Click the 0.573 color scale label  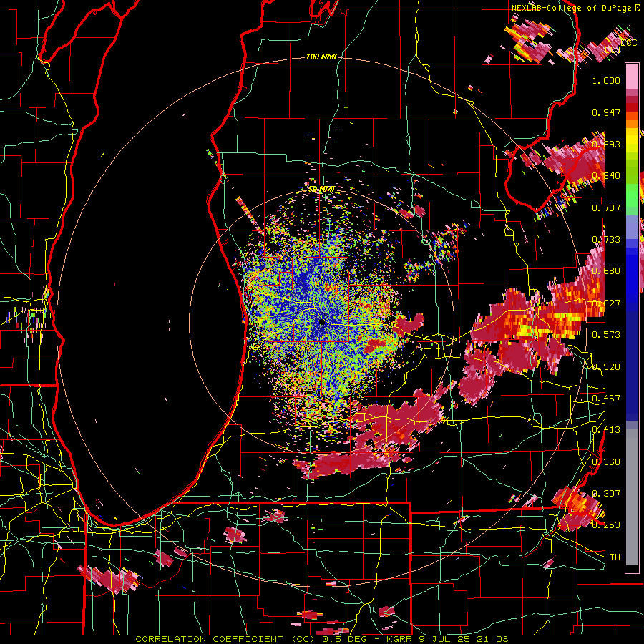(x=606, y=334)
